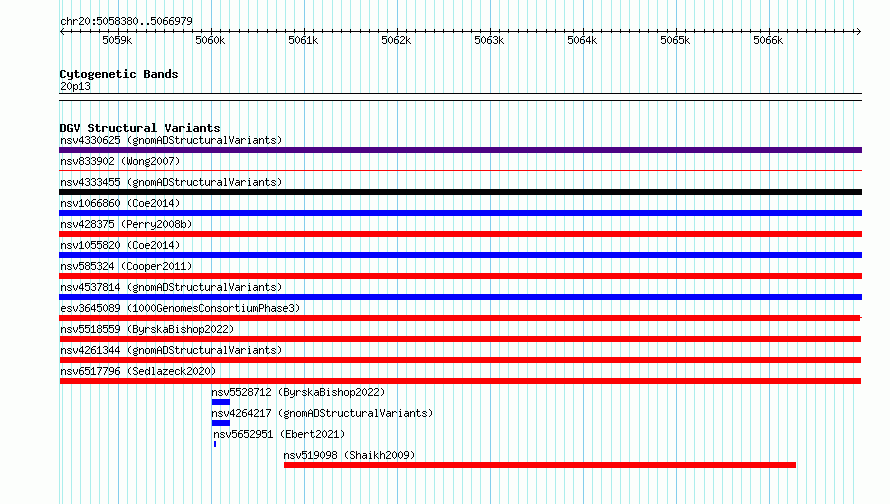This screenshot has height=504, width=890.
Task: Click the 5063k ruler position
Action: [489, 40]
